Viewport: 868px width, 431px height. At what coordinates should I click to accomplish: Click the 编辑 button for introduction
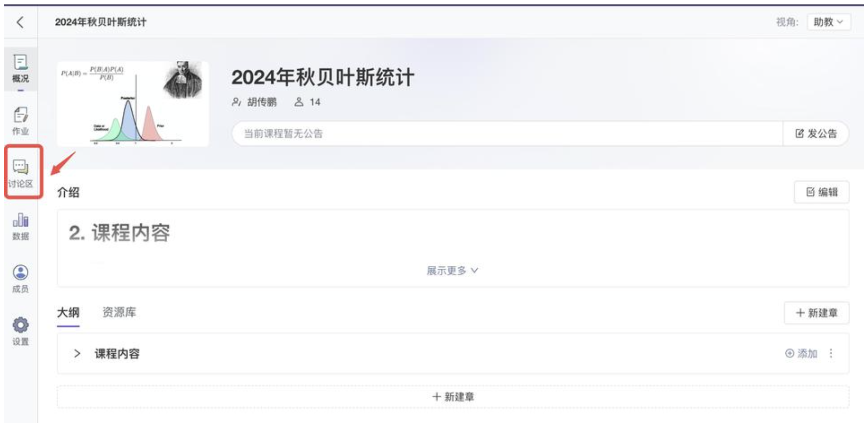tap(822, 192)
